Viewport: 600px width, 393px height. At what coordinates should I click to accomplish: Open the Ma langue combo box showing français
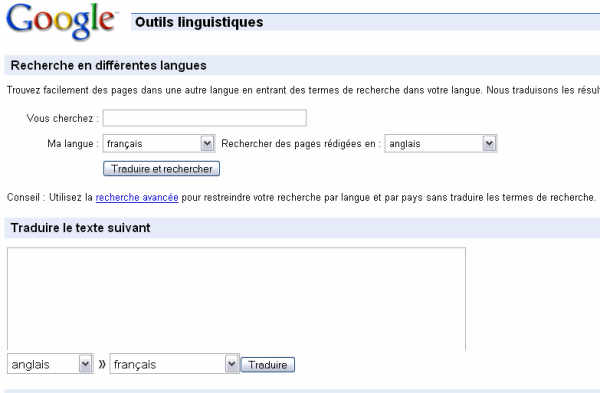coord(159,144)
